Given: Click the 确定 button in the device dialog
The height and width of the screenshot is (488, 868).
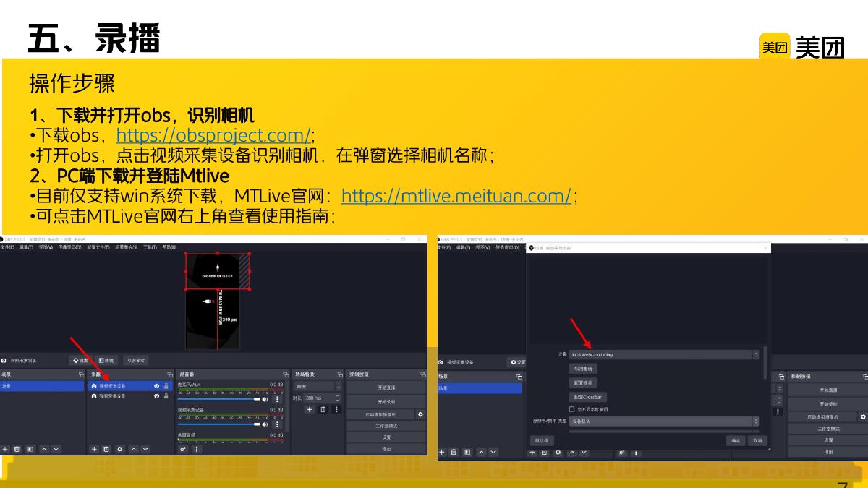Looking at the screenshot, I should pyautogui.click(x=736, y=440).
